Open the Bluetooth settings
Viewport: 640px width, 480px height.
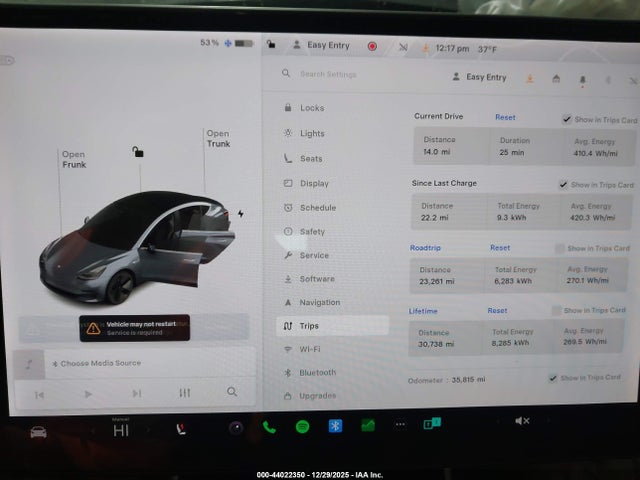coord(310,373)
